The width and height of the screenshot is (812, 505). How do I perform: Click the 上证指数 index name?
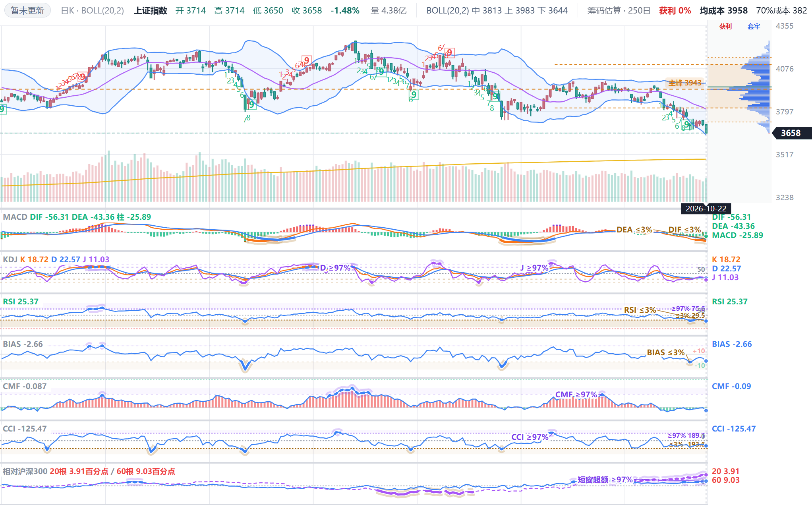[x=151, y=11]
